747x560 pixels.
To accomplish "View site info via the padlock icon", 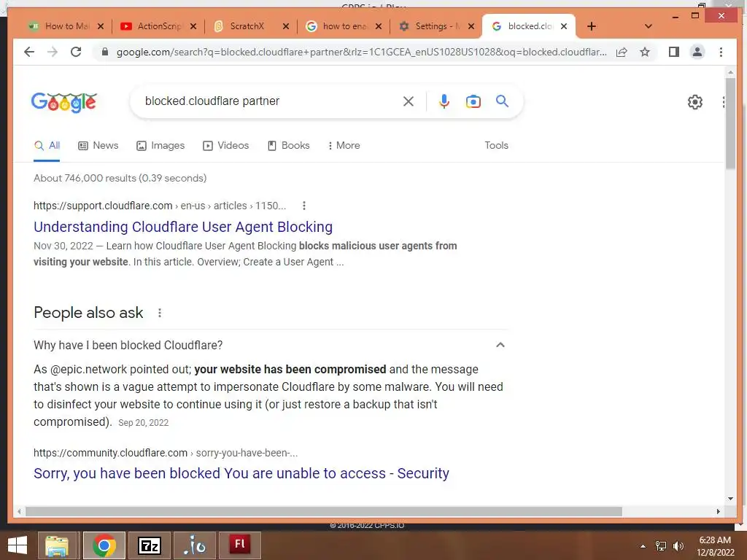I will 105,52.
